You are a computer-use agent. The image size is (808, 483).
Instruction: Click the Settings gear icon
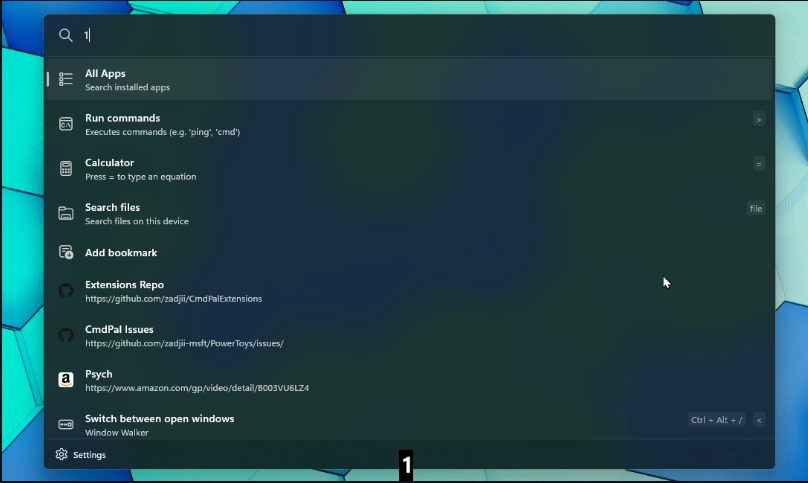point(61,454)
